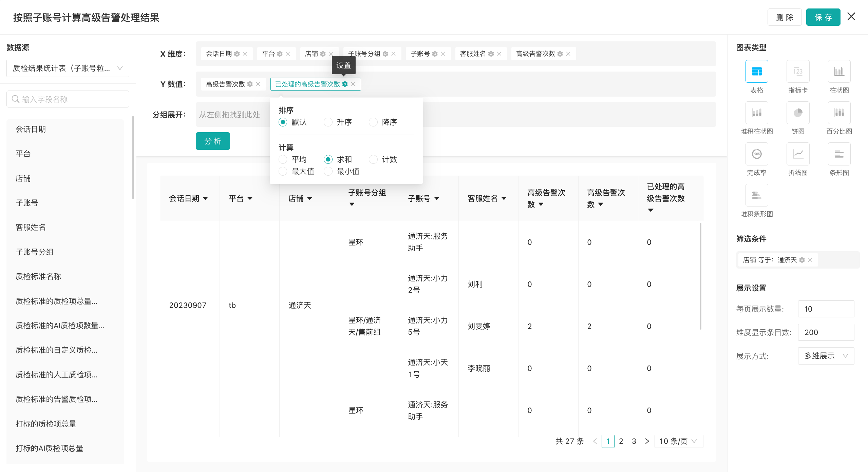Select the 饼图 chart type icon
The image size is (868, 472).
(x=798, y=113)
